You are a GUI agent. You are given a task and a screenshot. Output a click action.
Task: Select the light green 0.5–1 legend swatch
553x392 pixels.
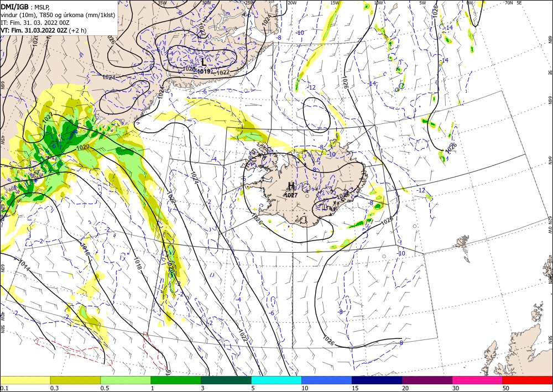(126, 380)
